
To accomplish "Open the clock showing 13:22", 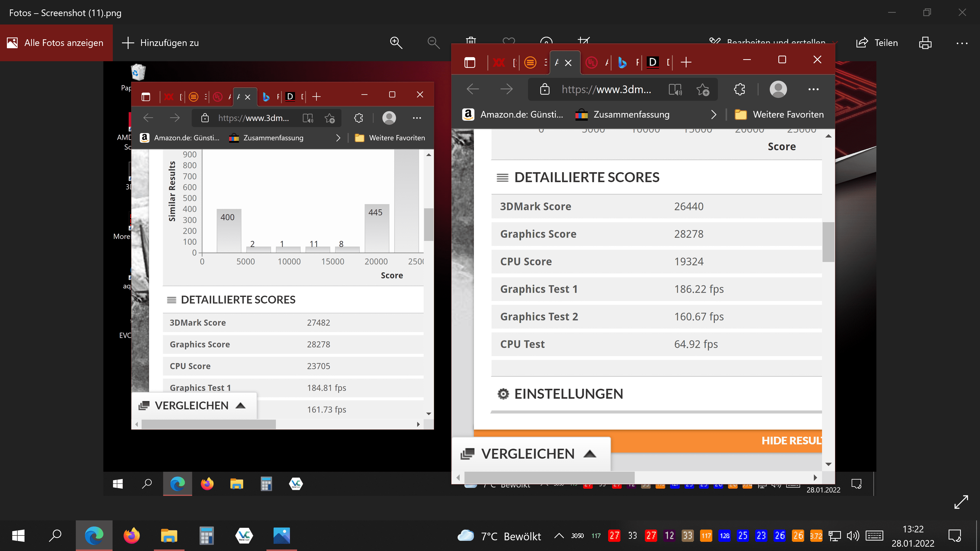I will click(x=913, y=536).
